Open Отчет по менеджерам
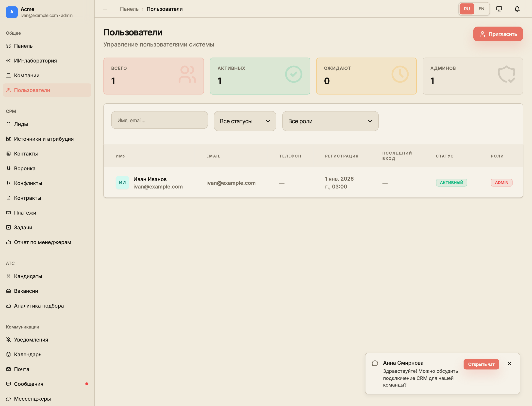The image size is (532, 406). (47, 242)
